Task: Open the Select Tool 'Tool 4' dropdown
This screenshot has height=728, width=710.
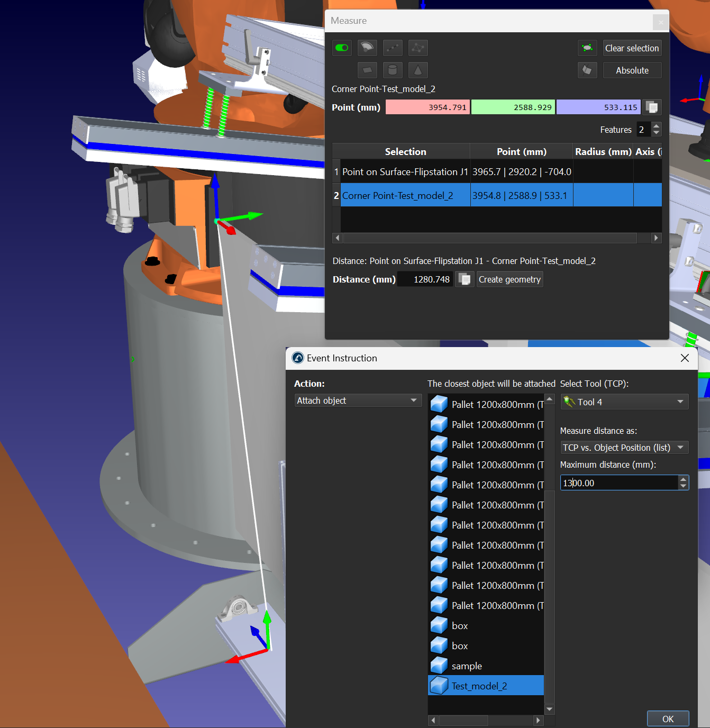Action: (x=624, y=402)
